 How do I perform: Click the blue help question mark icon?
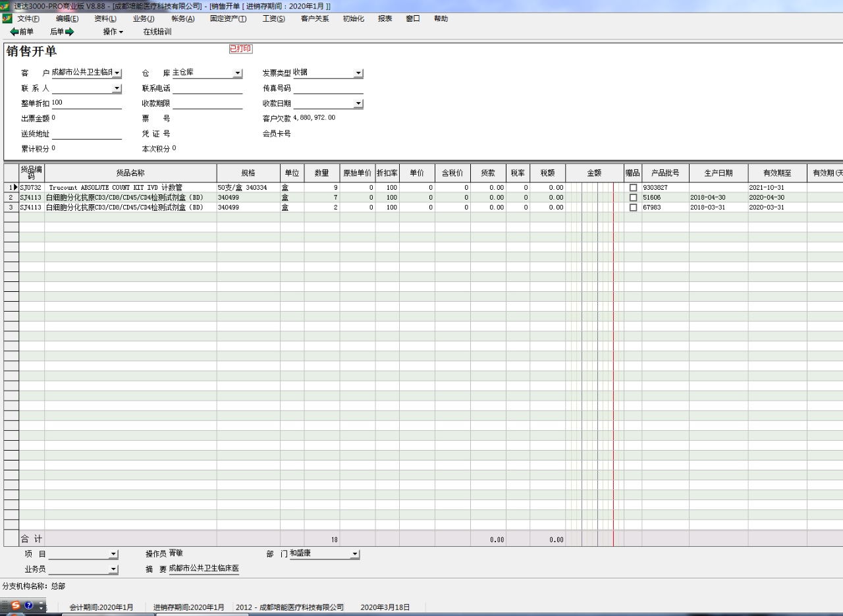pos(28,605)
